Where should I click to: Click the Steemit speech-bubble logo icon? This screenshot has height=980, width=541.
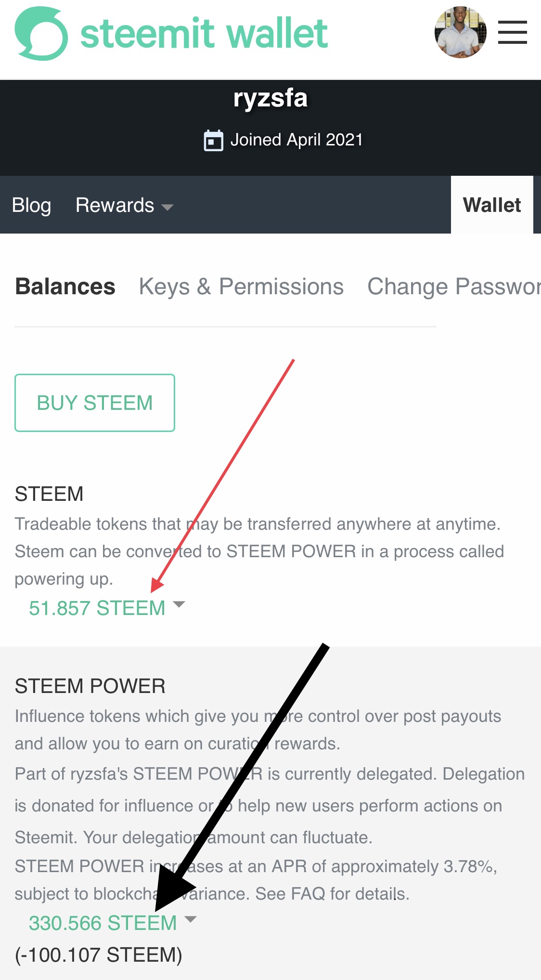pyautogui.click(x=41, y=33)
